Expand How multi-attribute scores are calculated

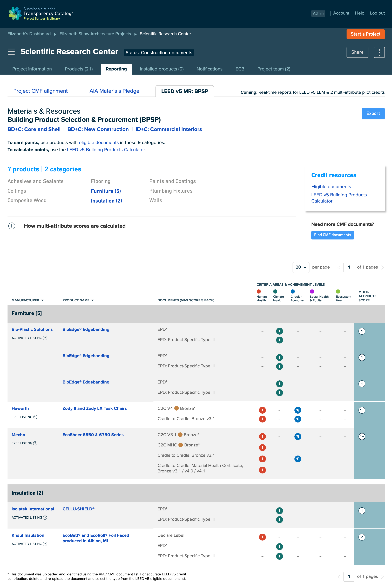12,226
